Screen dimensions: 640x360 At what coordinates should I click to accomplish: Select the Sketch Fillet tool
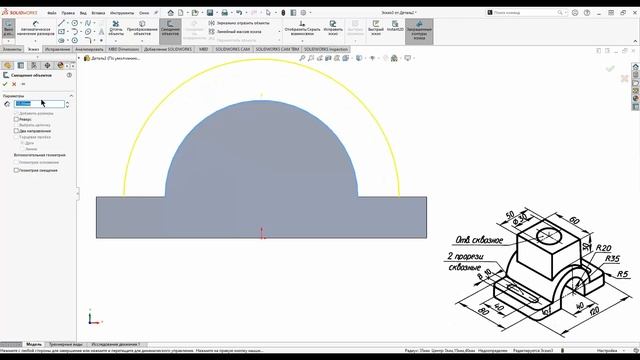point(88,40)
